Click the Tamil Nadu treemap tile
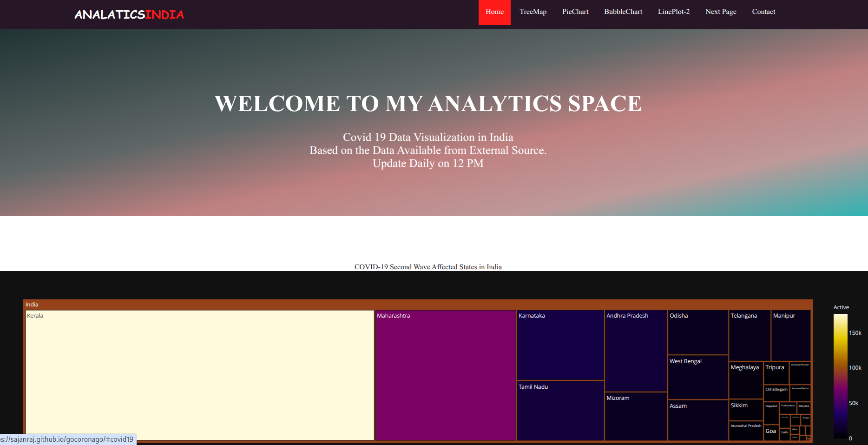The image size is (868, 445). pos(560,412)
